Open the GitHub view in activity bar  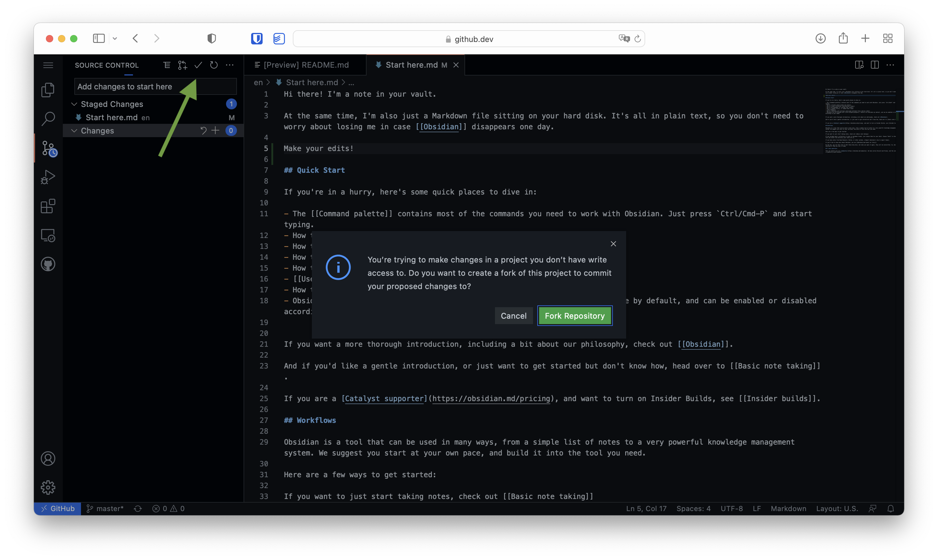click(48, 264)
